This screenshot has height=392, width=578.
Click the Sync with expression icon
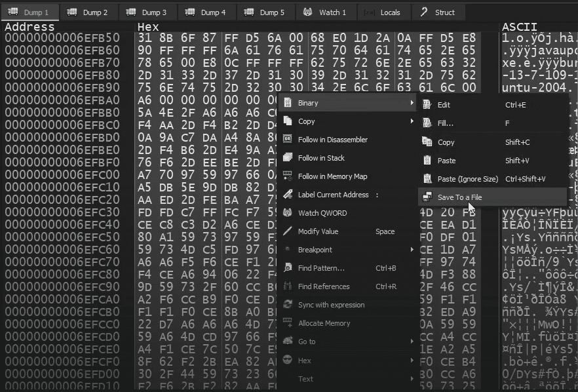click(288, 305)
